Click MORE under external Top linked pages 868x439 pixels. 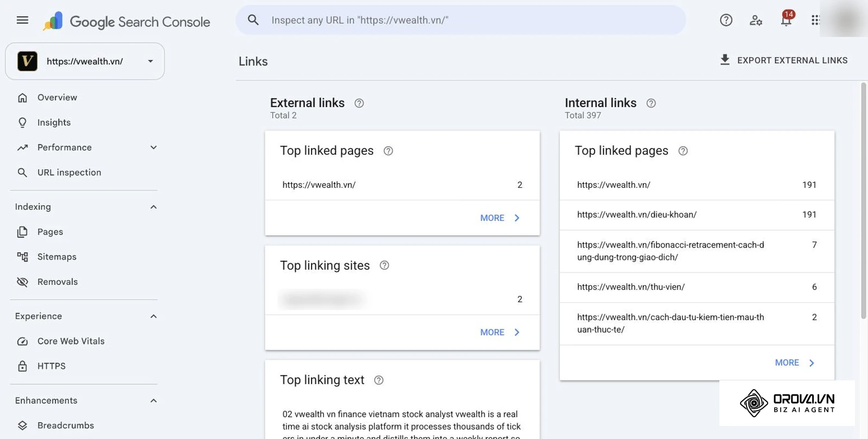500,218
